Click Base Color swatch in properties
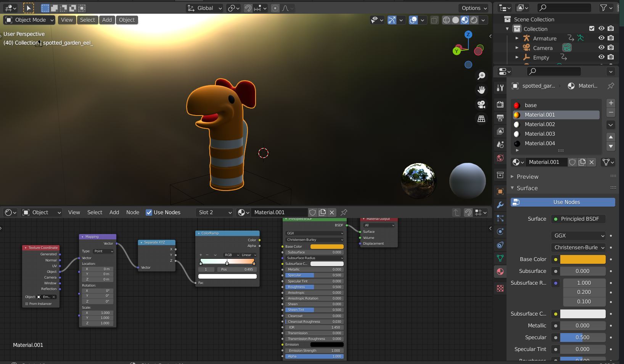Image resolution: width=624 pixels, height=364 pixels. [582, 259]
